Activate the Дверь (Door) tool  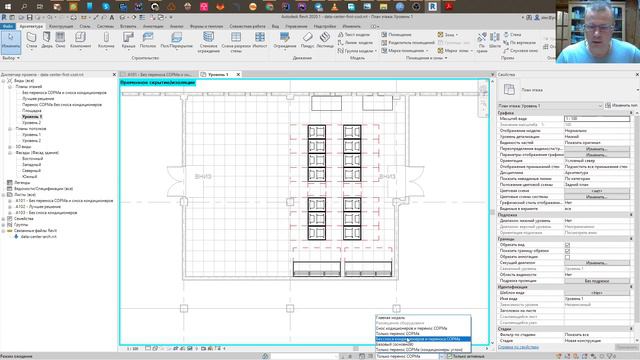[47, 40]
